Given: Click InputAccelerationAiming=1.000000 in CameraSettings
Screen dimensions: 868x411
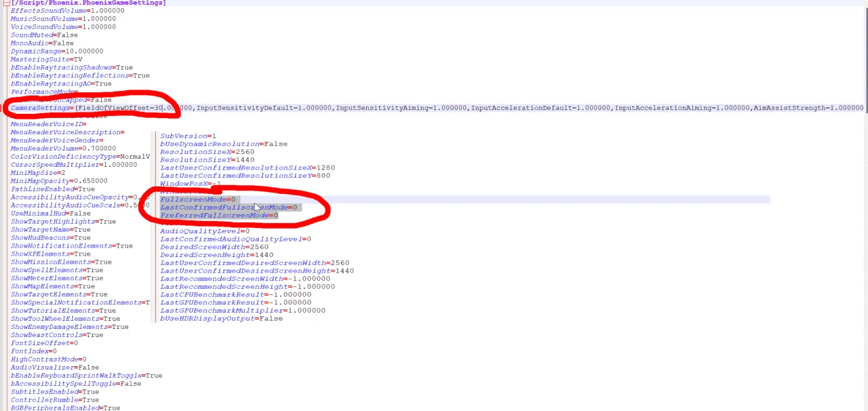Looking at the screenshot, I should pyautogui.click(x=682, y=108).
